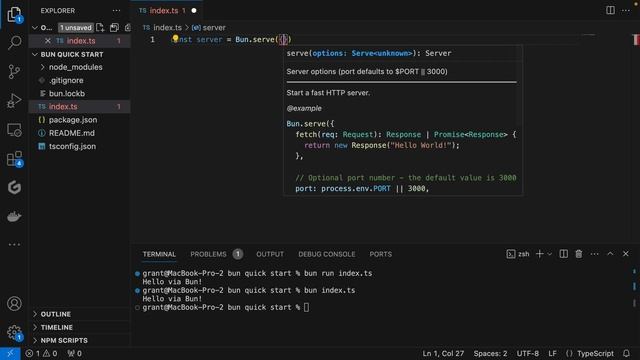640x360 pixels.
Task: Click Spaces: 2 indentation setting
Action: click(490, 353)
